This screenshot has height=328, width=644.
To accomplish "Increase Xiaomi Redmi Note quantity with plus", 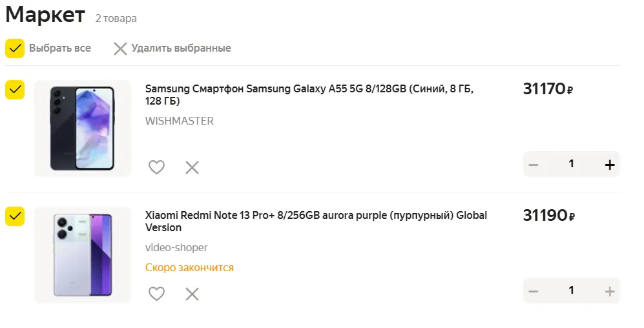I will click(x=609, y=291).
